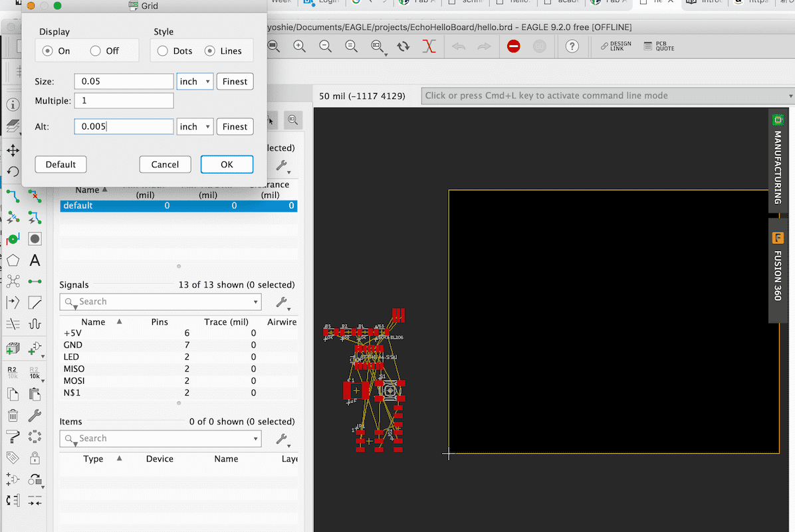The image size is (795, 532).
Task: Click the Redraw refresh icon
Action: (x=403, y=46)
